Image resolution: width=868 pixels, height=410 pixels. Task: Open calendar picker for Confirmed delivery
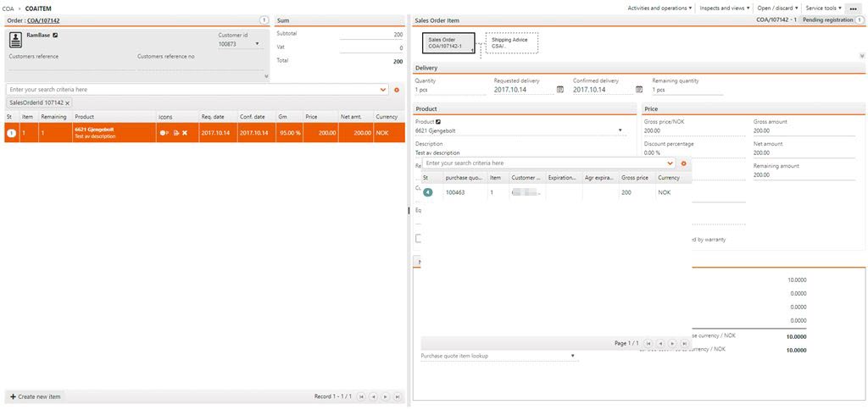click(x=639, y=89)
